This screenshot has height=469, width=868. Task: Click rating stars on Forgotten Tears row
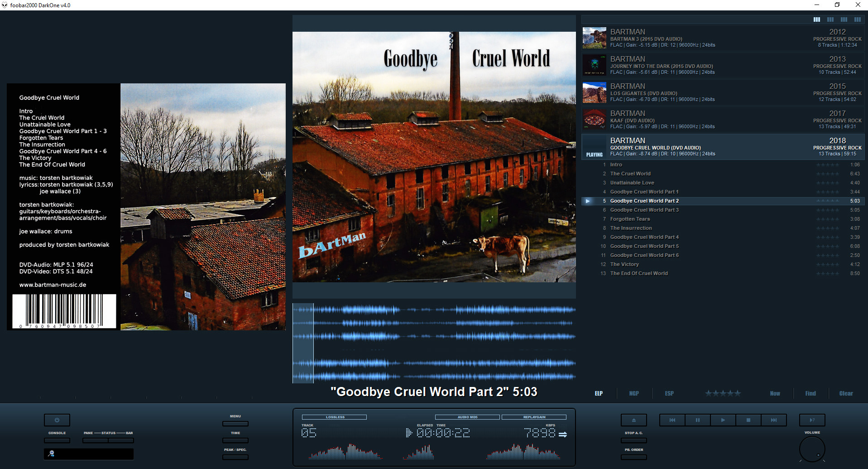[x=827, y=219]
